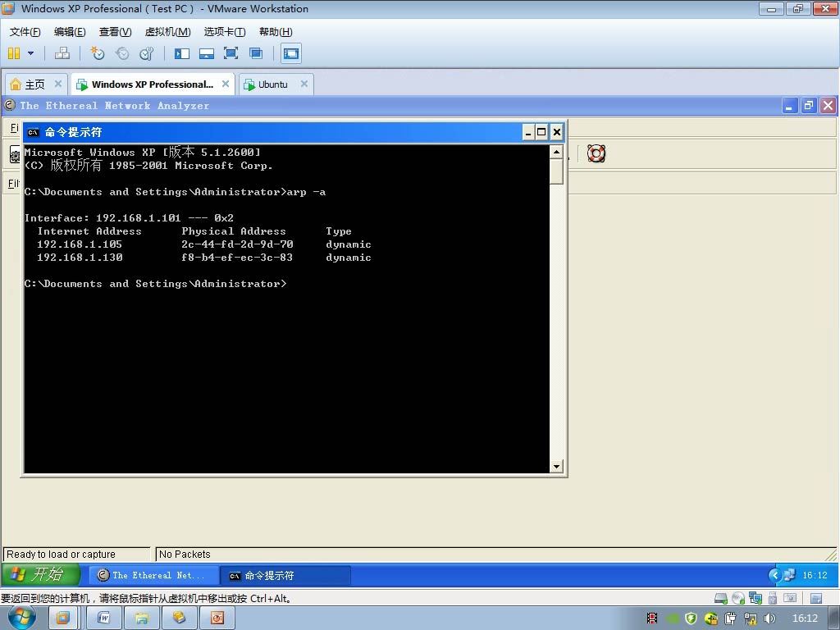Click the film strip recorder tray icon
Image resolution: width=840 pixels, height=630 pixels.
coord(652,619)
